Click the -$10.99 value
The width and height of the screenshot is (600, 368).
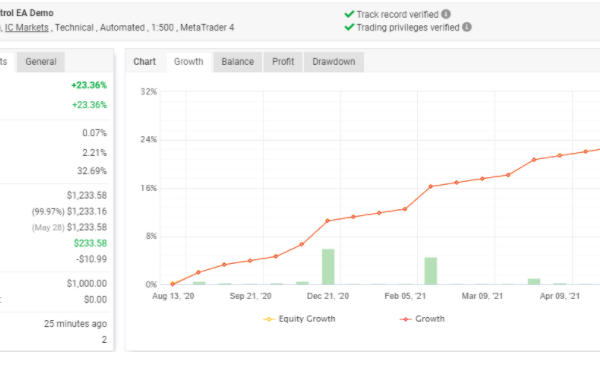click(x=91, y=259)
